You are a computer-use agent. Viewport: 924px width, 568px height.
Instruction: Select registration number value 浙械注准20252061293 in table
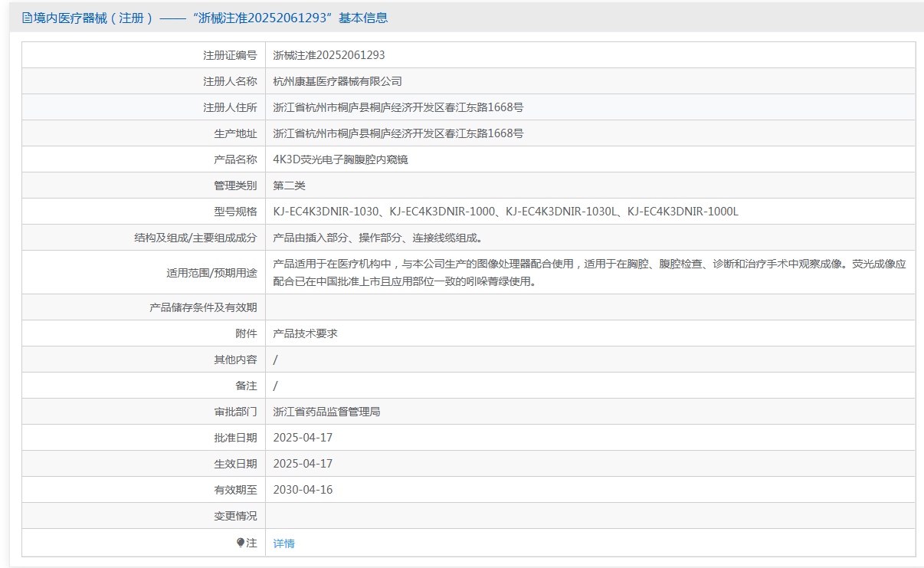point(329,55)
